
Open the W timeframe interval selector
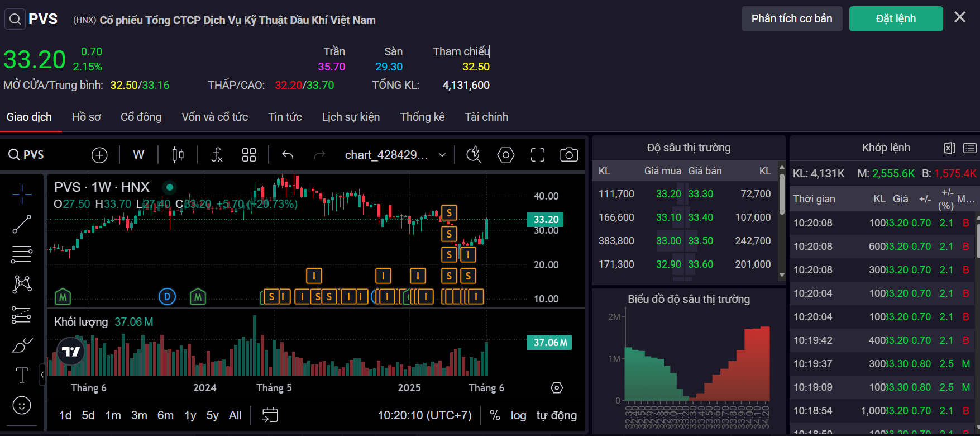tap(138, 155)
